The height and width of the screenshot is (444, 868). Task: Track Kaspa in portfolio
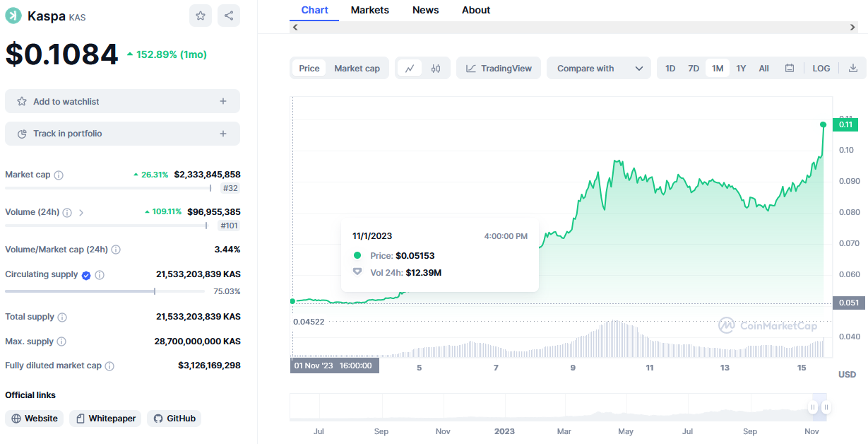point(122,134)
